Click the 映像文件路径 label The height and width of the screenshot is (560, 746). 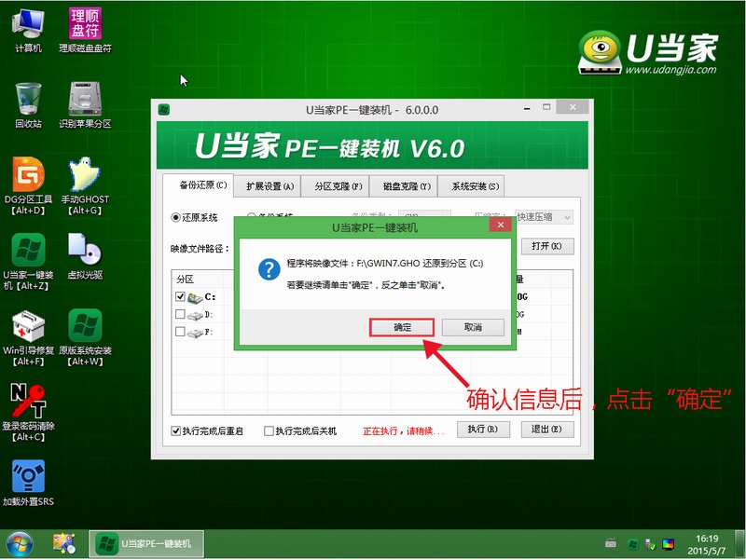pyautogui.click(x=200, y=249)
